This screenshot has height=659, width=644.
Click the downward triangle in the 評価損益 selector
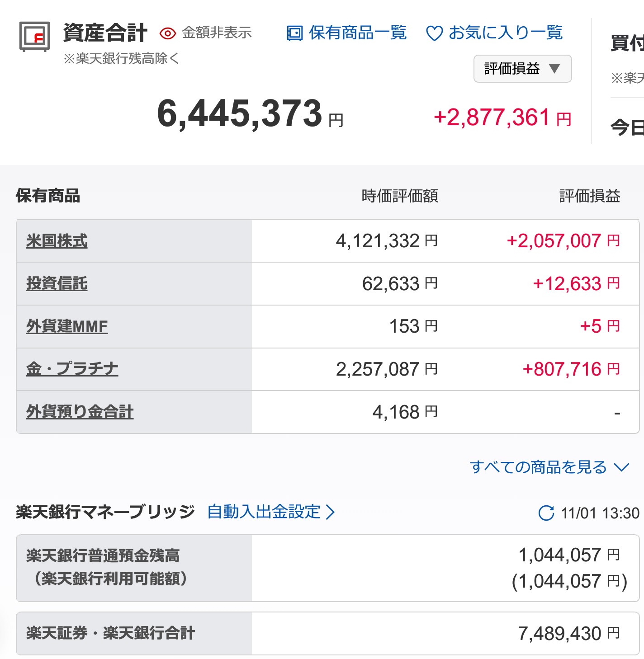coord(555,68)
